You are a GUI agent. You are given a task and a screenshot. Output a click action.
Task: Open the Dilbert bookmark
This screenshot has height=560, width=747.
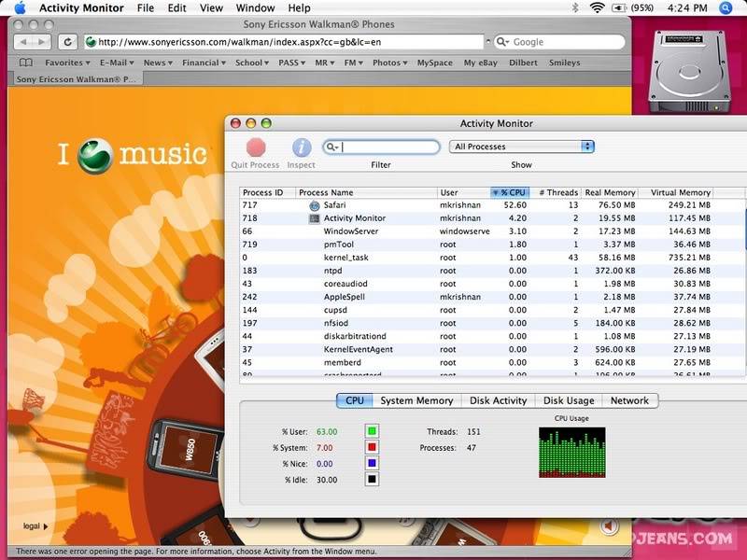point(523,63)
